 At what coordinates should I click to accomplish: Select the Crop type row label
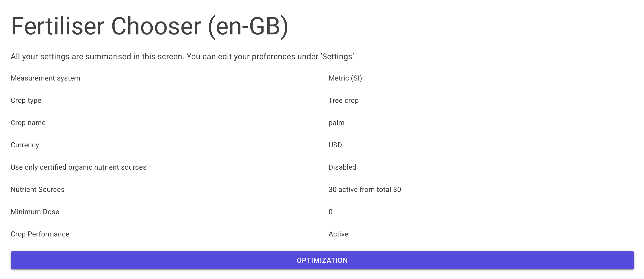26,101
